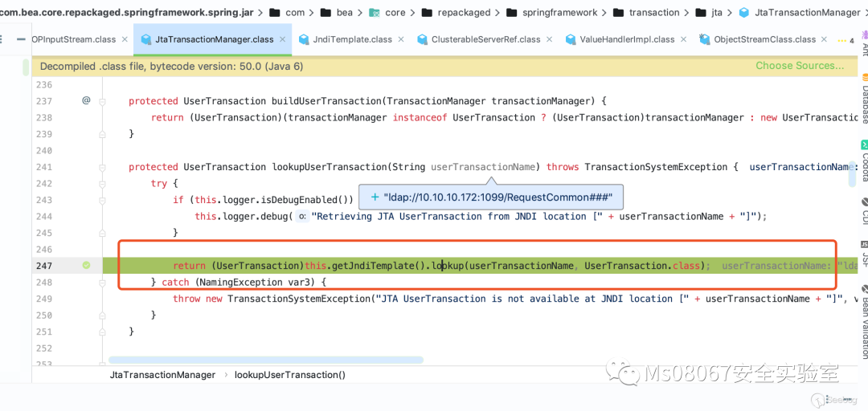Click the folder icon before 'repackaged' breadcrumb

click(426, 12)
